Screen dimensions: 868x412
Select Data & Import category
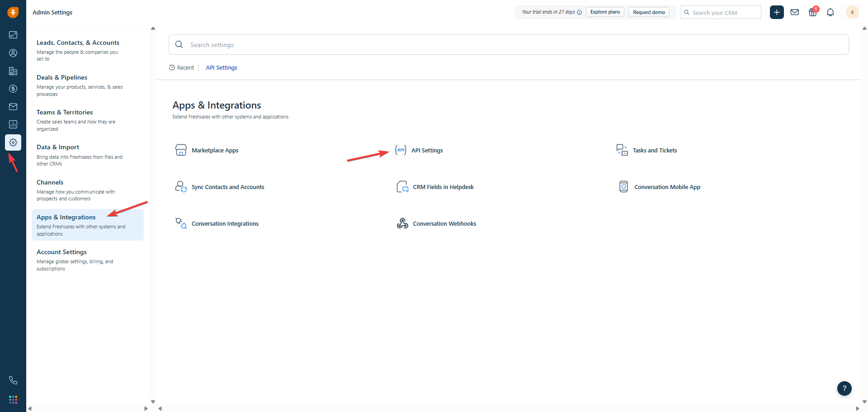[x=88, y=155]
